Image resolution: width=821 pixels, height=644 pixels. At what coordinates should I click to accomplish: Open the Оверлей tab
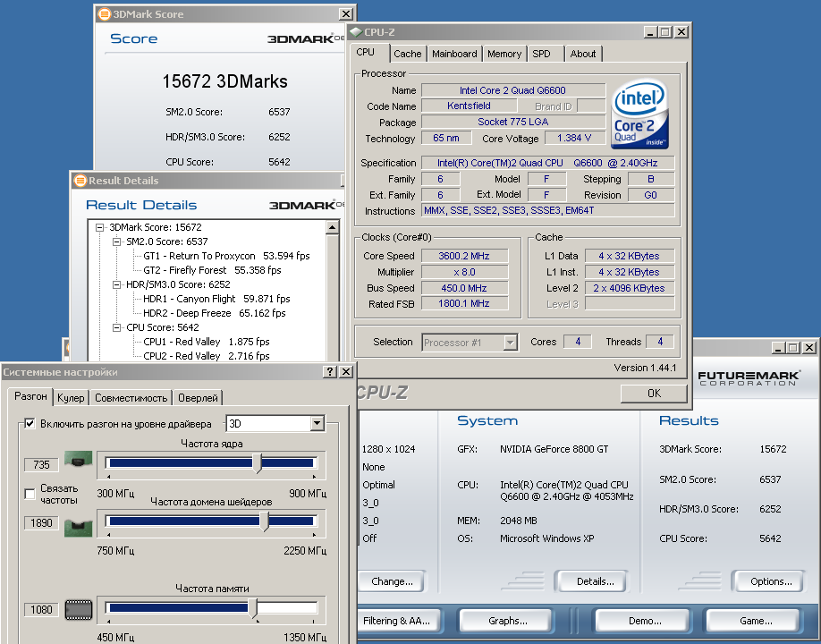click(x=198, y=398)
